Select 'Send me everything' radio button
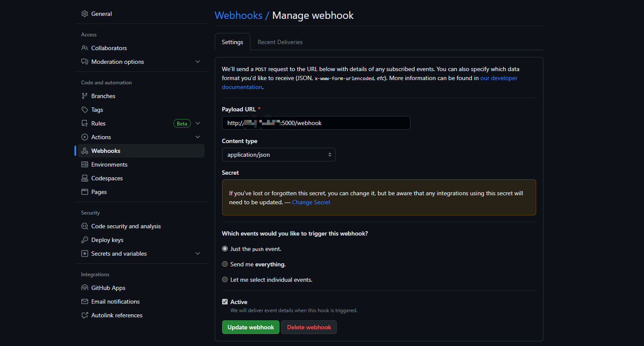Viewport: 644px width, 346px height. pyautogui.click(x=225, y=264)
